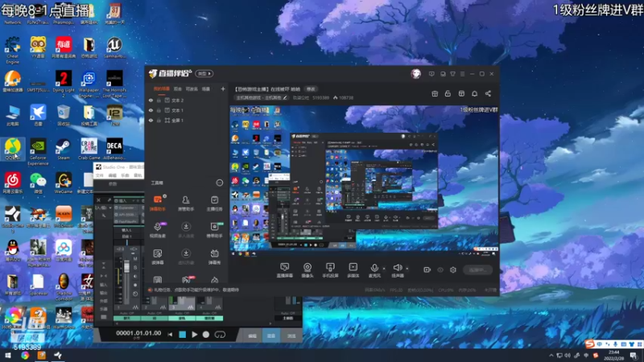Toggle preview eye icon beside settings gear
This screenshot has height=362, width=644.
(440, 269)
